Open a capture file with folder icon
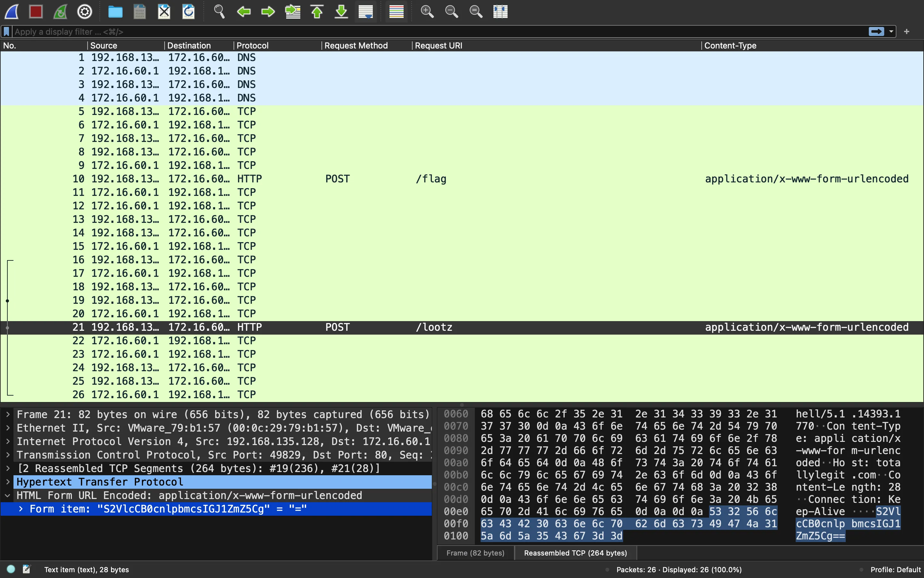The width and height of the screenshot is (924, 578). [x=115, y=12]
